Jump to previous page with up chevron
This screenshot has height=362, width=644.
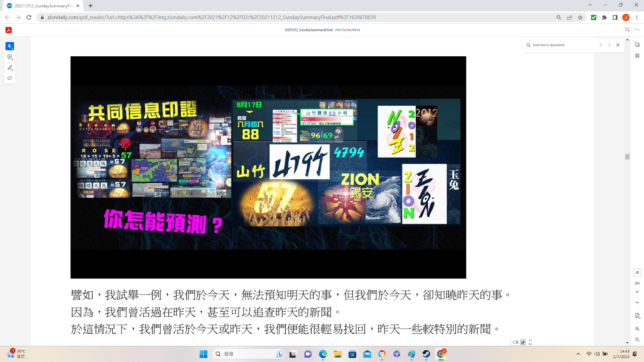click(637, 292)
